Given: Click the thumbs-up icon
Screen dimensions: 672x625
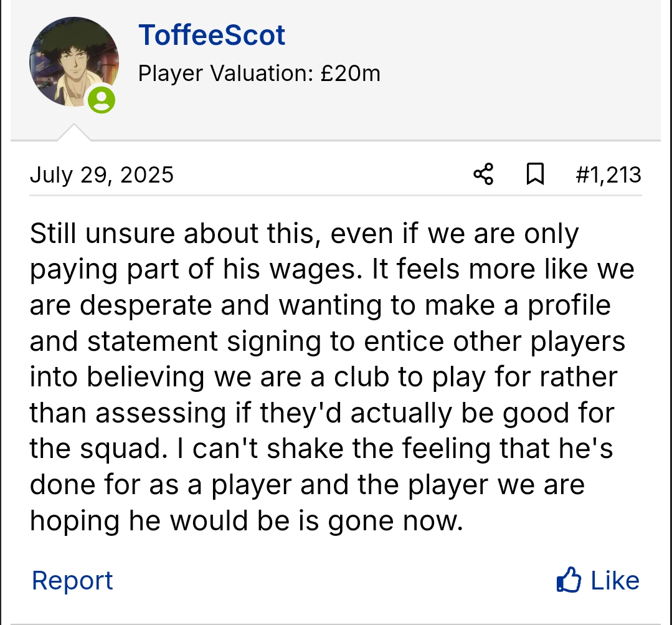Looking at the screenshot, I should [569, 581].
